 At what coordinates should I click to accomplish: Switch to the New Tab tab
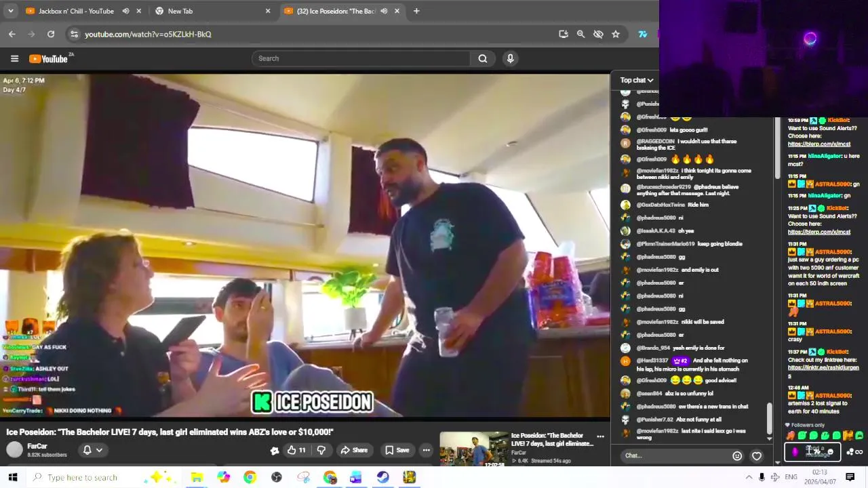coord(212,11)
